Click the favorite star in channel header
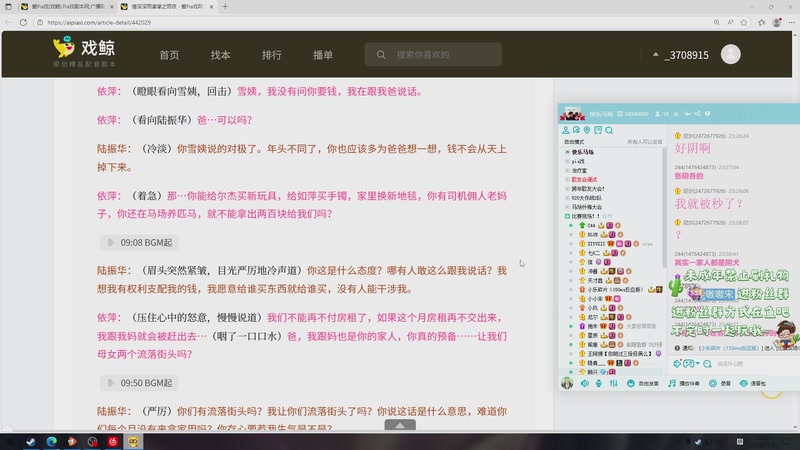The width and height of the screenshot is (800, 450). (x=676, y=114)
